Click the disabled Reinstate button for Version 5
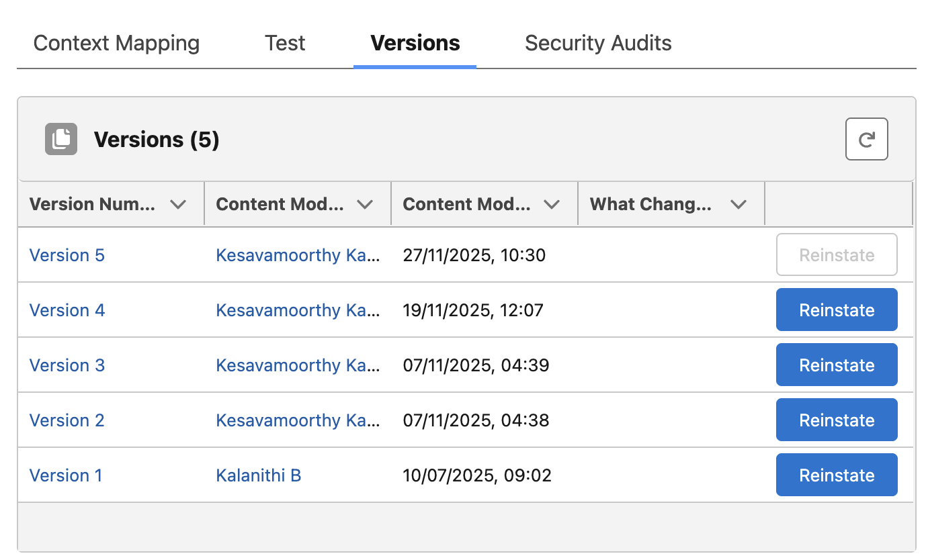This screenshot has width=926, height=560. (837, 255)
